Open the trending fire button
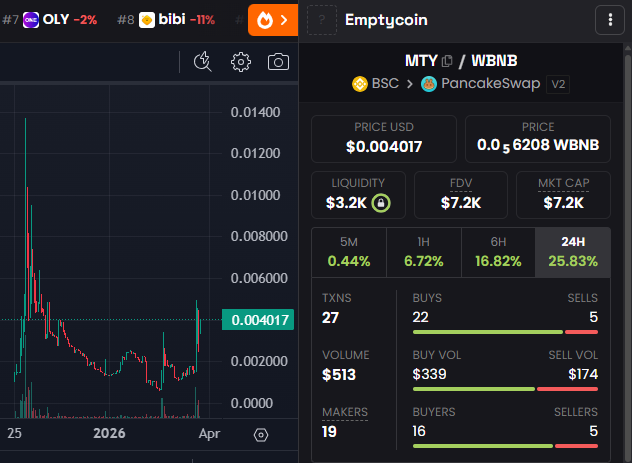The image size is (632, 463). coord(273,20)
